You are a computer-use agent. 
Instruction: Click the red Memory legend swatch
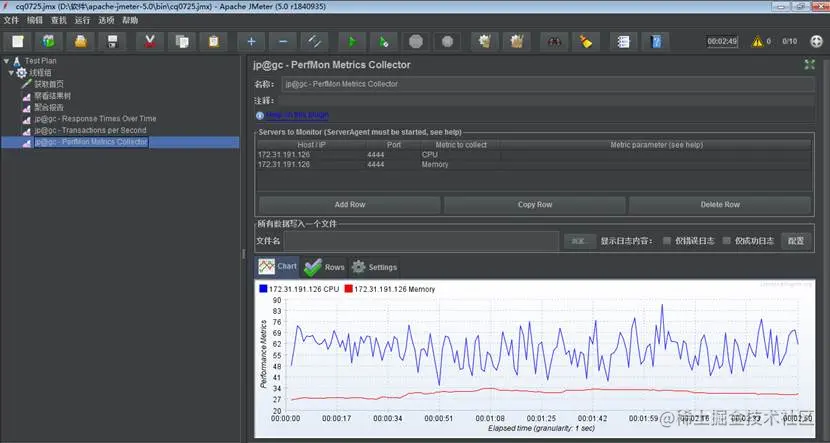click(x=348, y=289)
